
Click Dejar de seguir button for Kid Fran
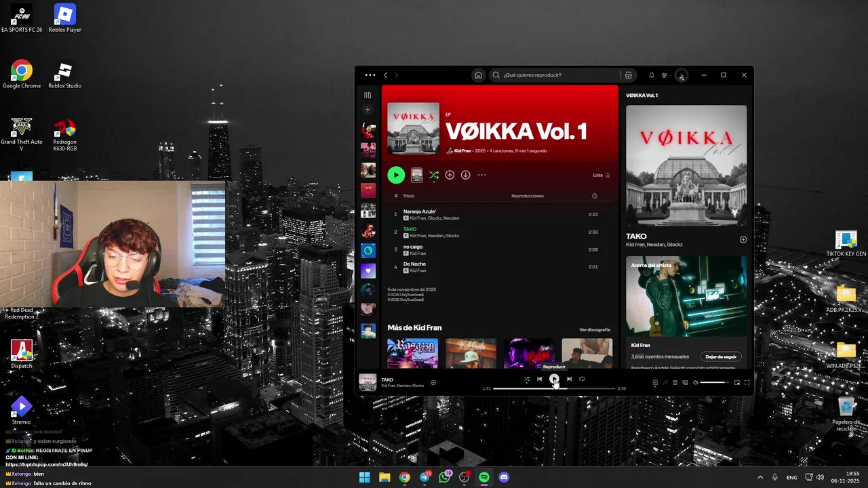pyautogui.click(x=721, y=357)
